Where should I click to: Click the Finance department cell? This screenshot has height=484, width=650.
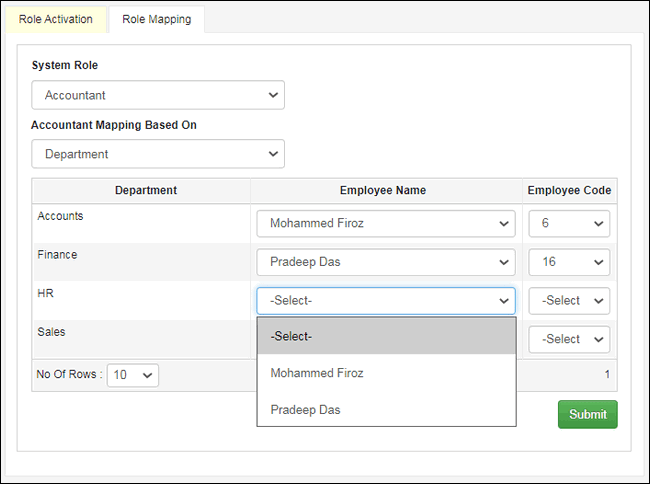click(x=141, y=262)
